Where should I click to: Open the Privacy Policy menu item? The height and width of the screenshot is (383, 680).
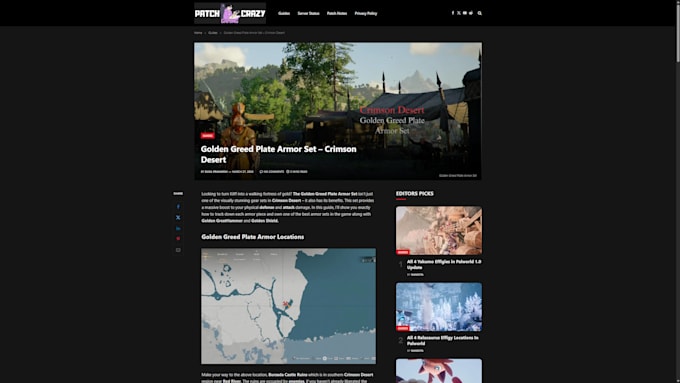366,13
